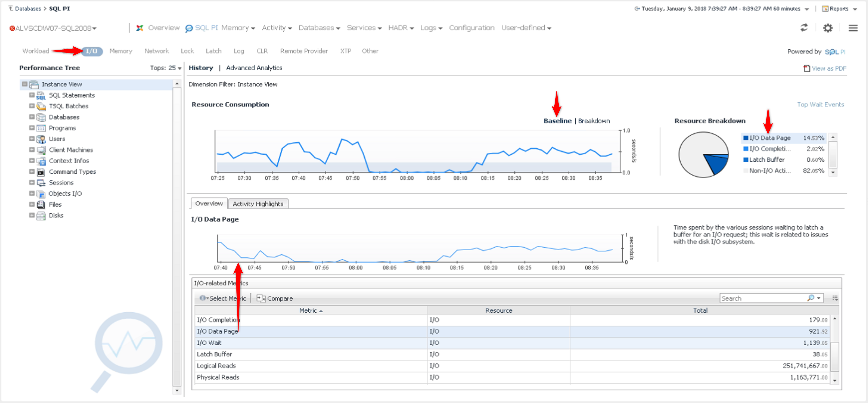Click the Disks tree icon
The width and height of the screenshot is (868, 403).
point(41,216)
